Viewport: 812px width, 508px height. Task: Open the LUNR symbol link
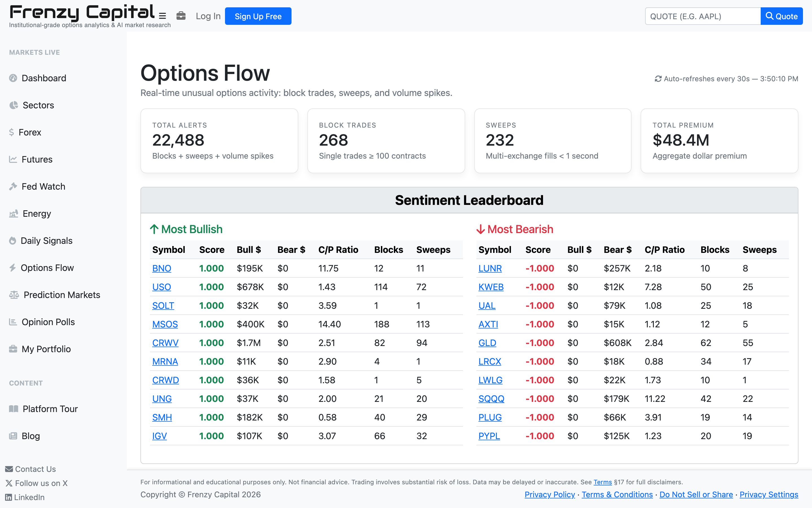click(490, 268)
